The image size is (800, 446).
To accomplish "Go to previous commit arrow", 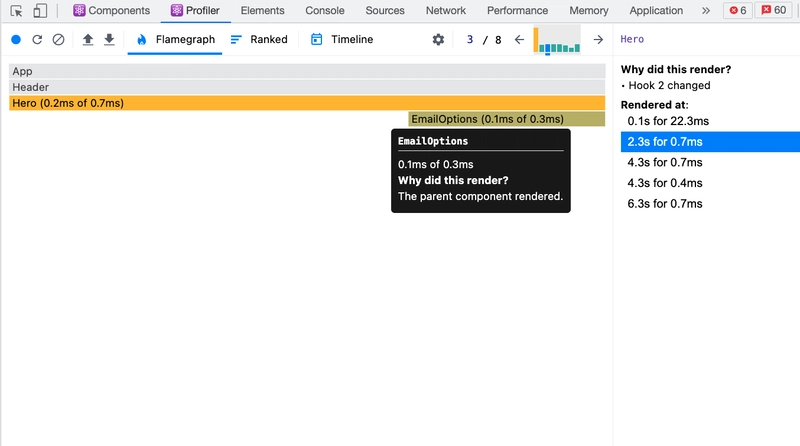I will [x=519, y=39].
